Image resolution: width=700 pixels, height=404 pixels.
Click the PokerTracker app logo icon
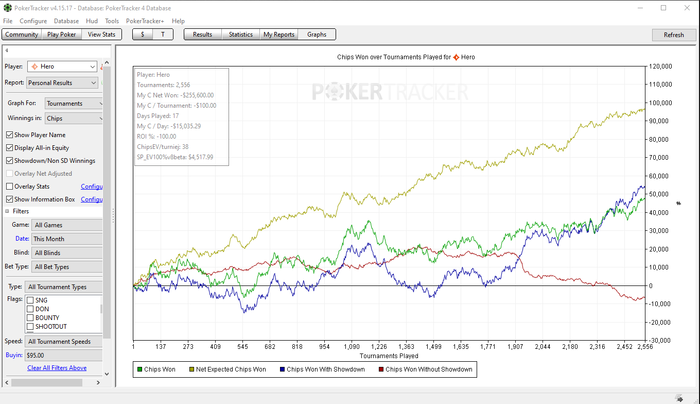pyautogui.click(x=7, y=8)
